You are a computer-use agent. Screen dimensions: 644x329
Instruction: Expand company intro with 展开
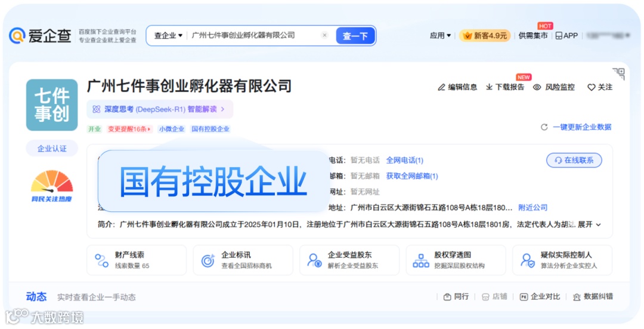[x=589, y=225]
